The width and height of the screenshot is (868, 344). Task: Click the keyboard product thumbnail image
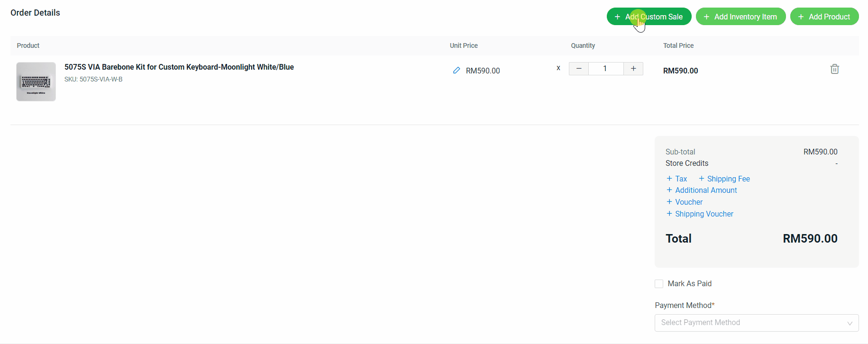coord(36,81)
